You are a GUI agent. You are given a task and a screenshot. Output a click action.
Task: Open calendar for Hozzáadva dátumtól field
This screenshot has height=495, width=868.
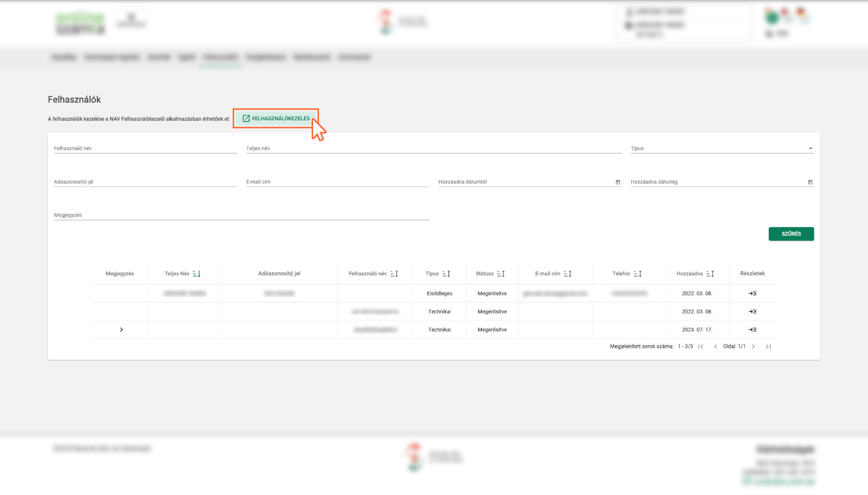(618, 182)
